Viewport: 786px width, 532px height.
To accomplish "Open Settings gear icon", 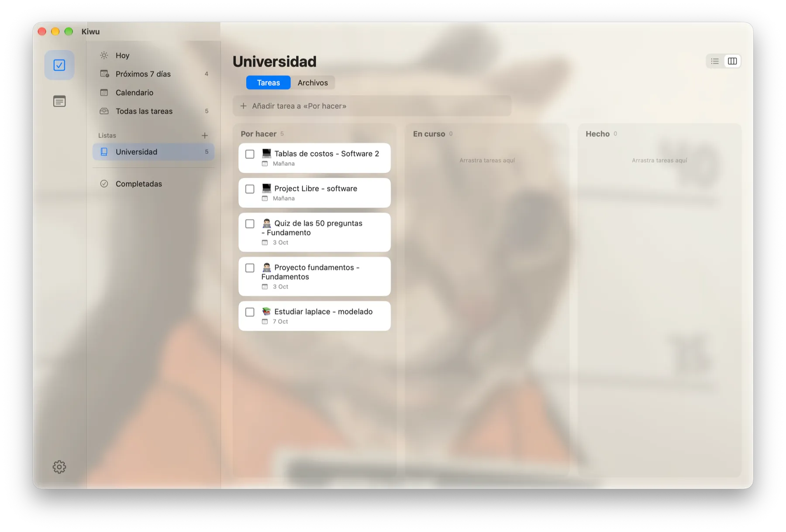I will click(x=59, y=467).
